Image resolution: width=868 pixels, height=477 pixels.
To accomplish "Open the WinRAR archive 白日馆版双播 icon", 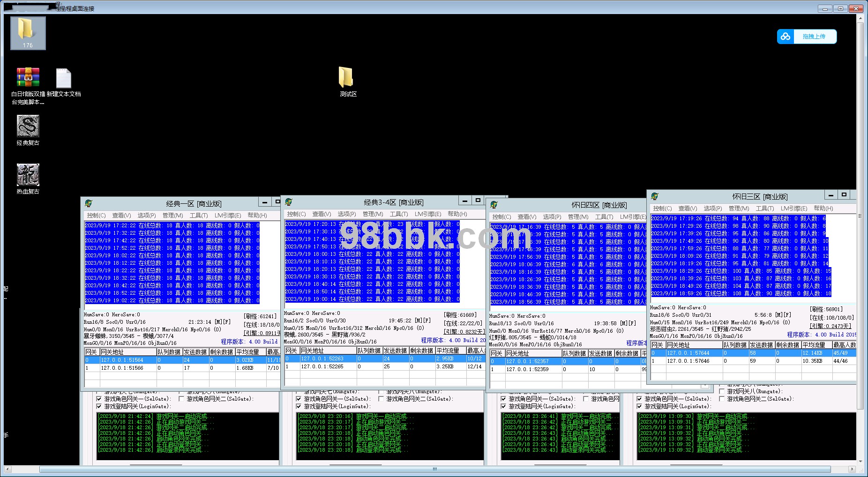I will (28, 78).
